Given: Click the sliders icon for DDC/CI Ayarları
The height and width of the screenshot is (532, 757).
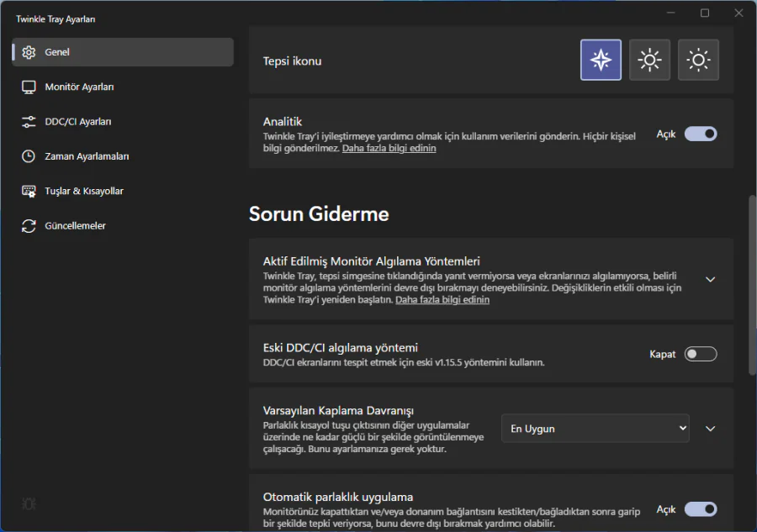Looking at the screenshot, I should click(x=29, y=122).
